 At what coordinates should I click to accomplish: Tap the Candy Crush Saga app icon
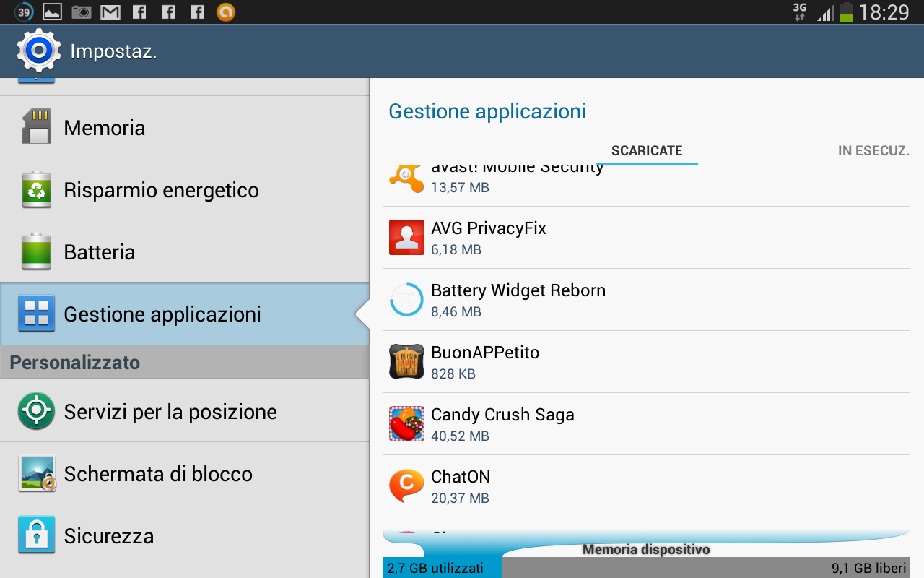(406, 423)
